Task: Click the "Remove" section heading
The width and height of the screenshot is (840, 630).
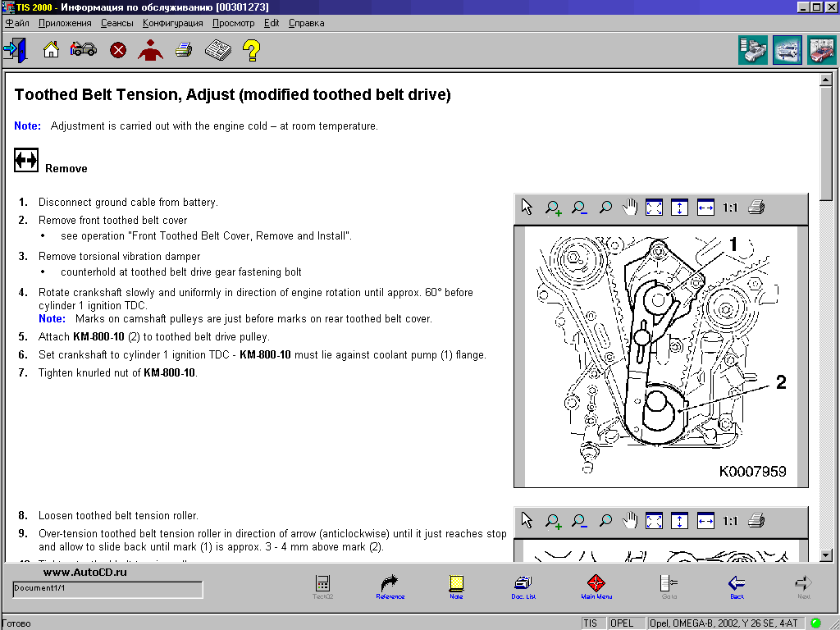Action: [x=66, y=169]
